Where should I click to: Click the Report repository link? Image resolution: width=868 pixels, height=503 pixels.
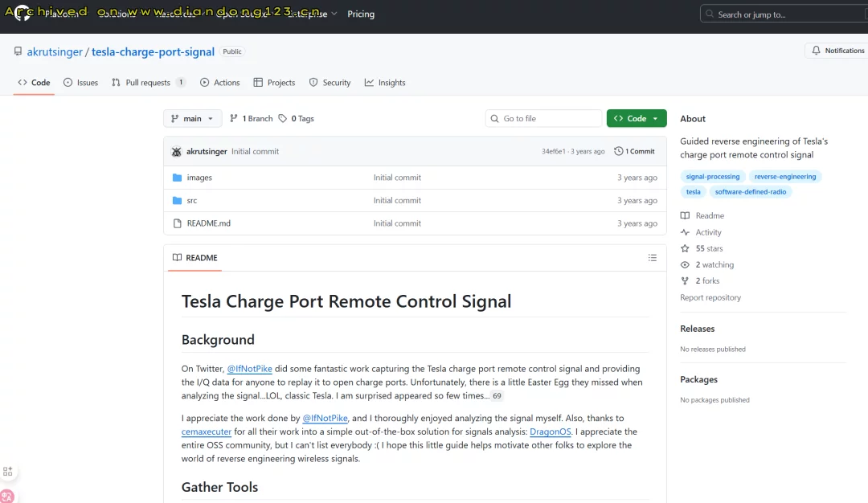tap(710, 297)
